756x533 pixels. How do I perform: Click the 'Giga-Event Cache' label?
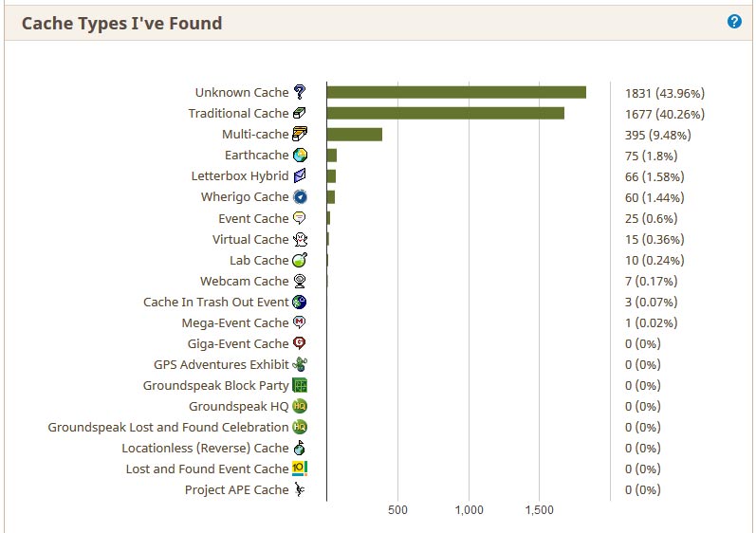(238, 343)
